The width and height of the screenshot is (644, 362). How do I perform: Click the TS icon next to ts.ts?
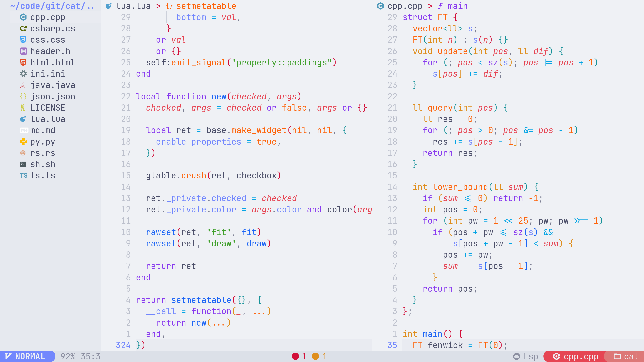tap(24, 175)
